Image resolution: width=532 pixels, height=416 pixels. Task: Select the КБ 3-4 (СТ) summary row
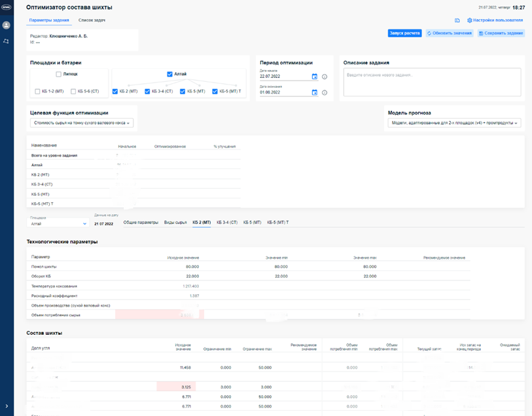click(x=133, y=184)
